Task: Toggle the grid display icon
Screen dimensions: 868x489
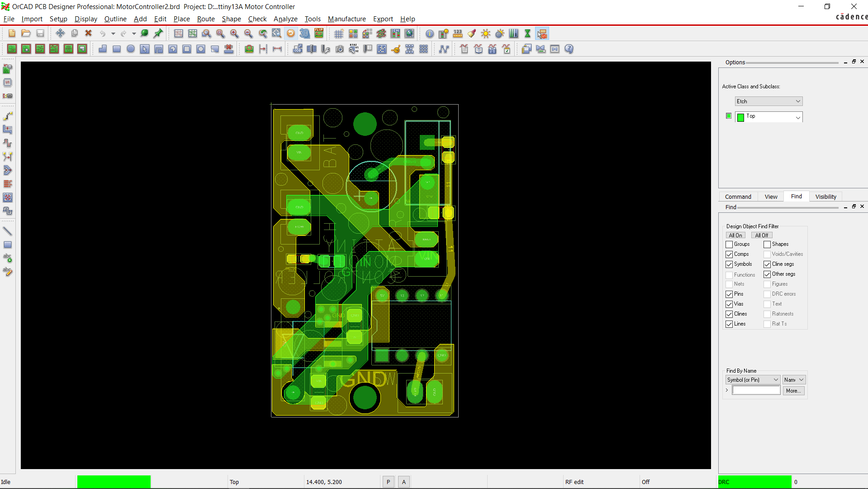Action: click(x=339, y=33)
